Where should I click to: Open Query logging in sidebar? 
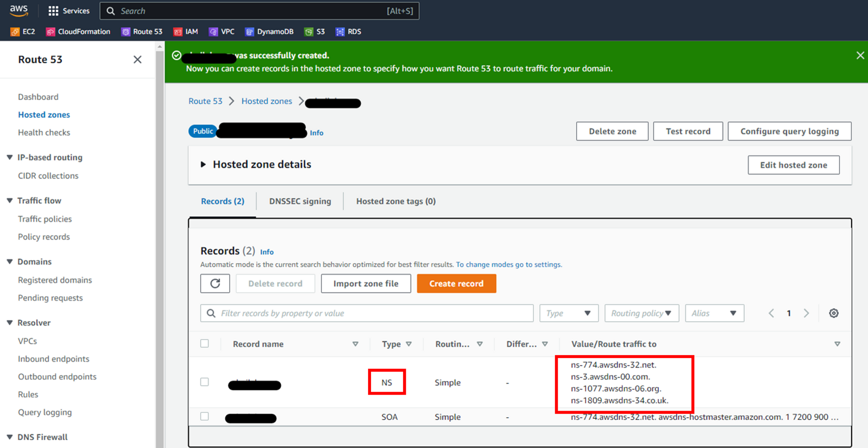(x=45, y=412)
